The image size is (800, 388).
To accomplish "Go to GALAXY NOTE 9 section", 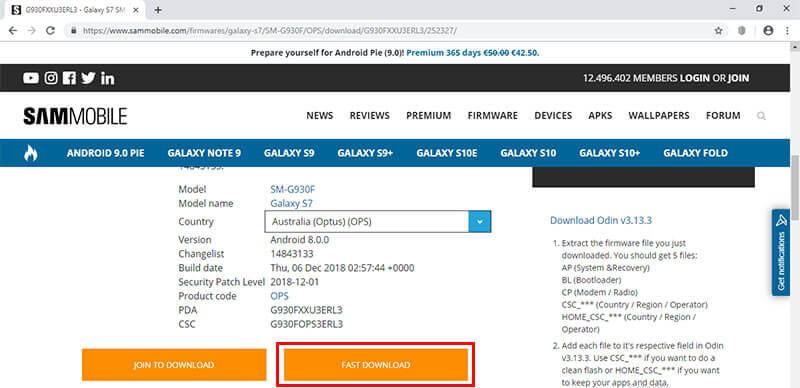I will click(x=204, y=153).
